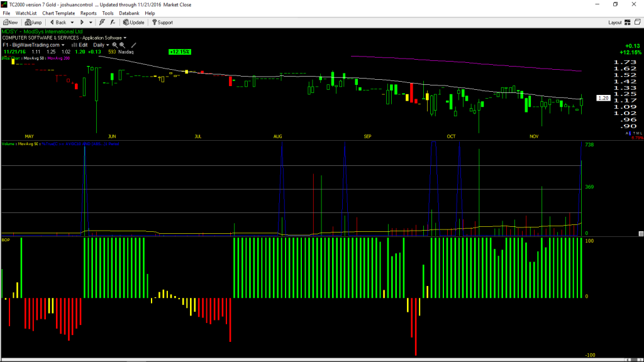Open the Jump tool in the toolbar

tap(33, 23)
